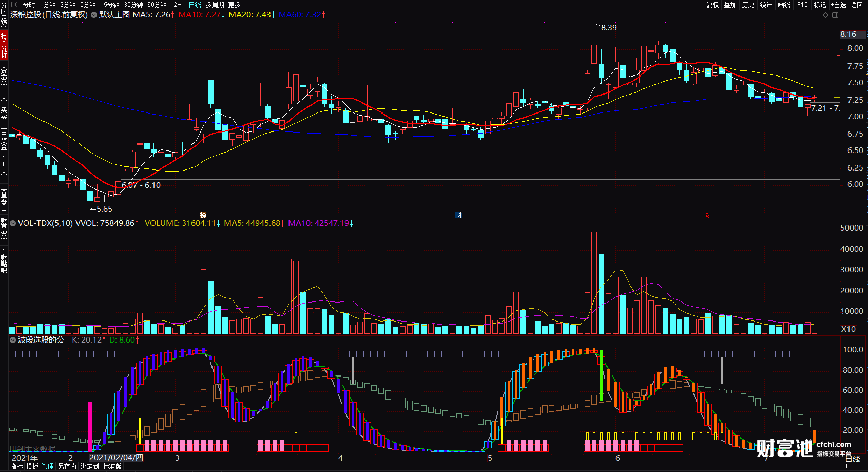Click the diamond marker icon at chart top-right

[825, 15]
